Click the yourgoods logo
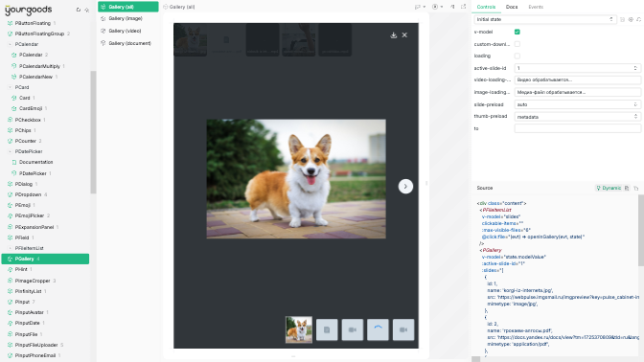Screen dimensions: 644x362 29,10
